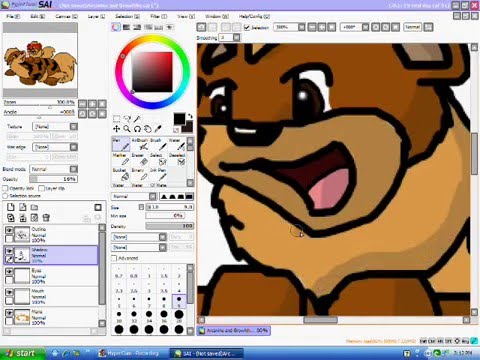
Task: Open the Canvas menu
Action: 66,16
